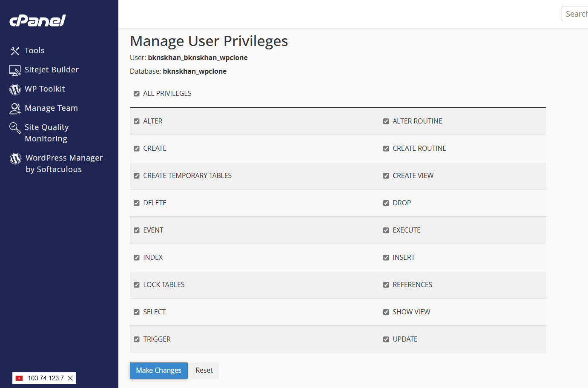This screenshot has height=388, width=588.
Task: Uncheck the REFERENCES privilege
Action: [386, 285]
